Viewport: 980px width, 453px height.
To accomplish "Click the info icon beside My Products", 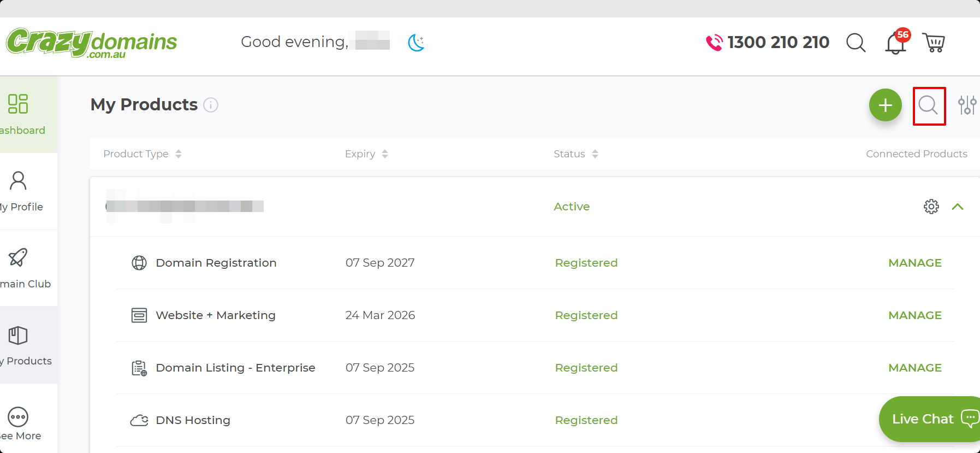I will 211,105.
